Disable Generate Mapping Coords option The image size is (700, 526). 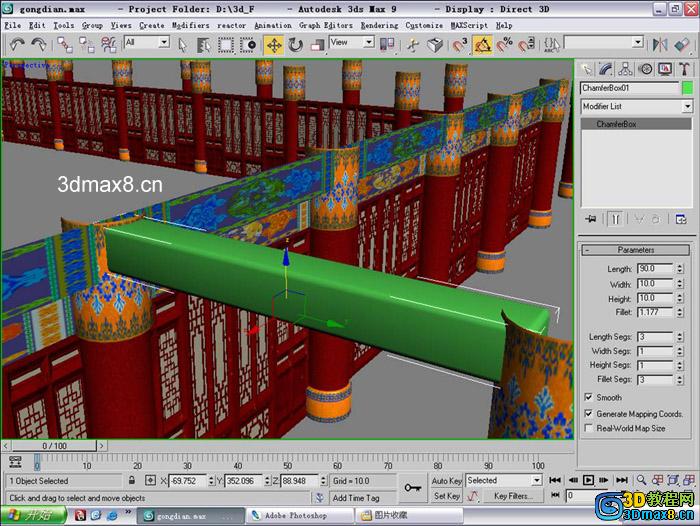[x=589, y=413]
